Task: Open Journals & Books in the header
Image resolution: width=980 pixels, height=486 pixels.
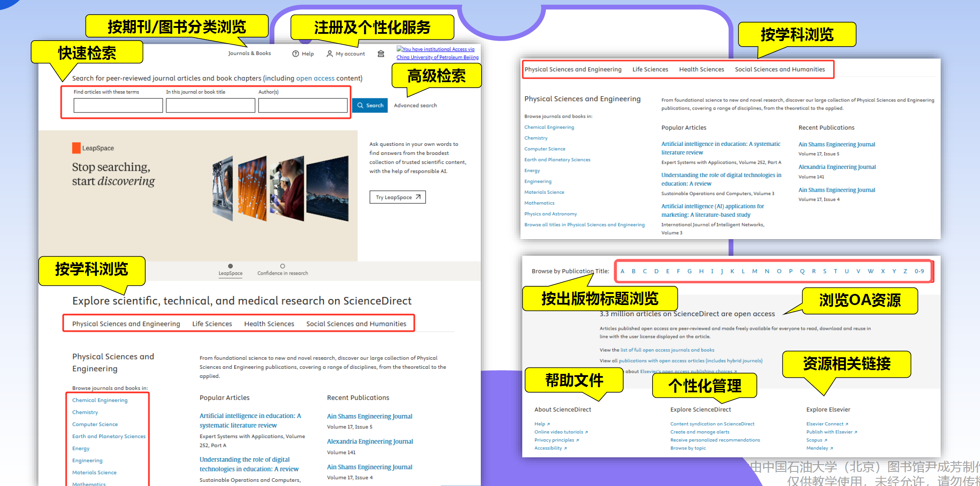Action: point(250,53)
